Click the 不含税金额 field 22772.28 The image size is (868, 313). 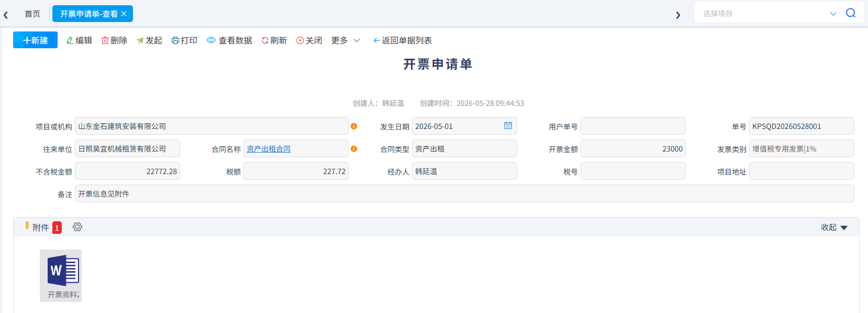(127, 171)
